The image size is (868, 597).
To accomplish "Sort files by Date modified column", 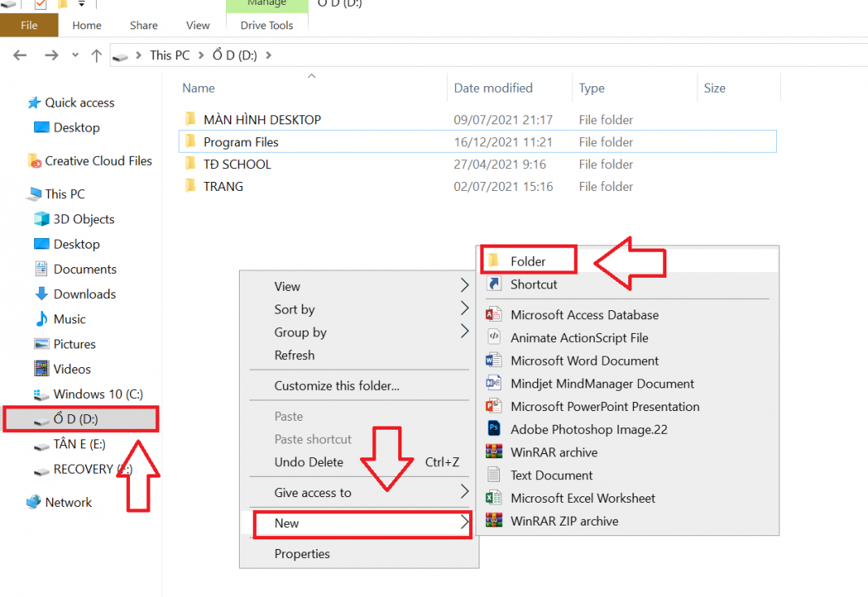I will pyautogui.click(x=493, y=88).
